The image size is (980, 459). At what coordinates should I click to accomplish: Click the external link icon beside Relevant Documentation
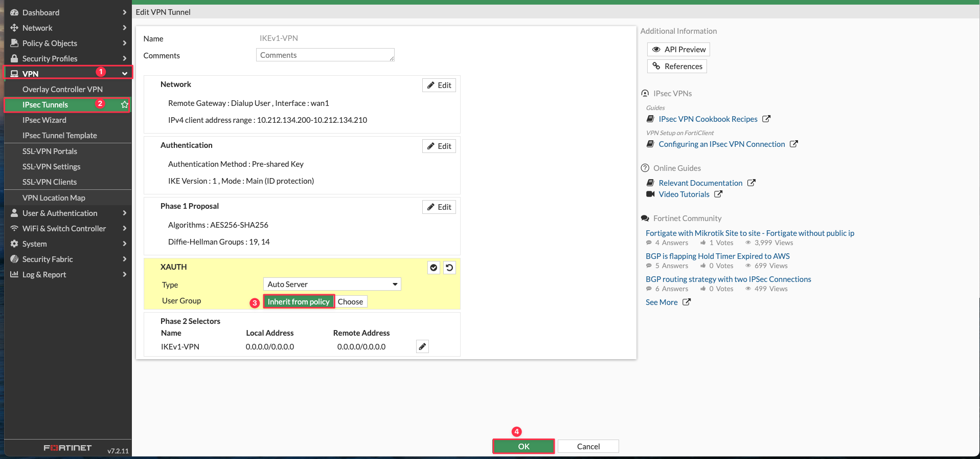(751, 183)
